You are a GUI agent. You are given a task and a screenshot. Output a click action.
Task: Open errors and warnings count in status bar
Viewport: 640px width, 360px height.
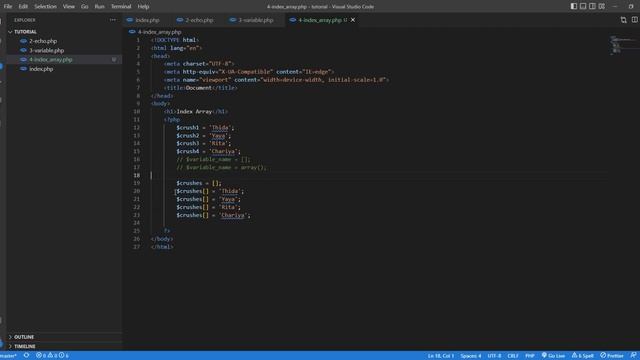(x=52, y=356)
